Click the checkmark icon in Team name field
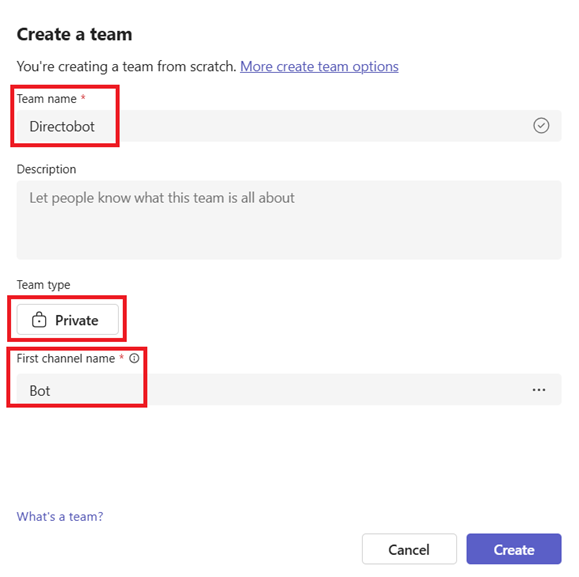 (541, 126)
